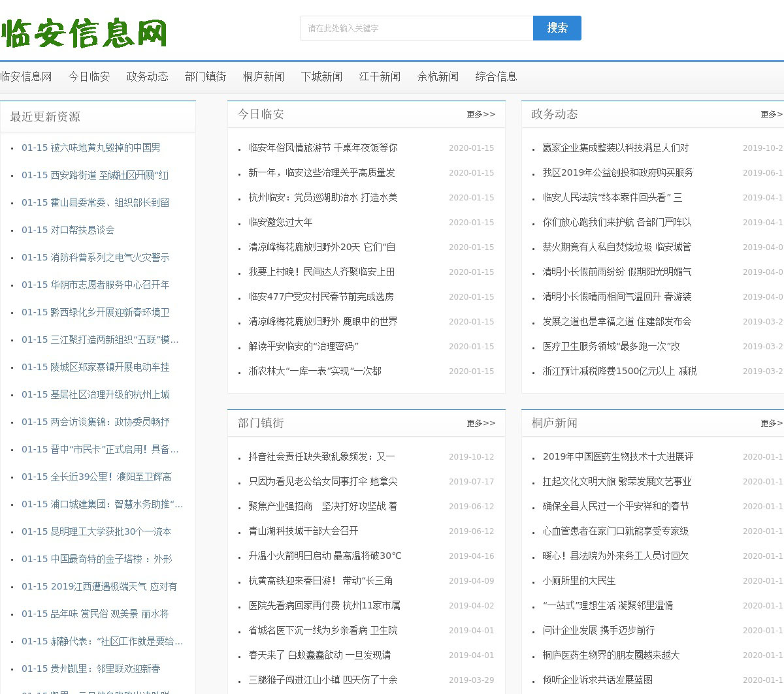Open article 解读平安临安的“治理密码”
The width and height of the screenshot is (784, 694).
[x=304, y=347]
